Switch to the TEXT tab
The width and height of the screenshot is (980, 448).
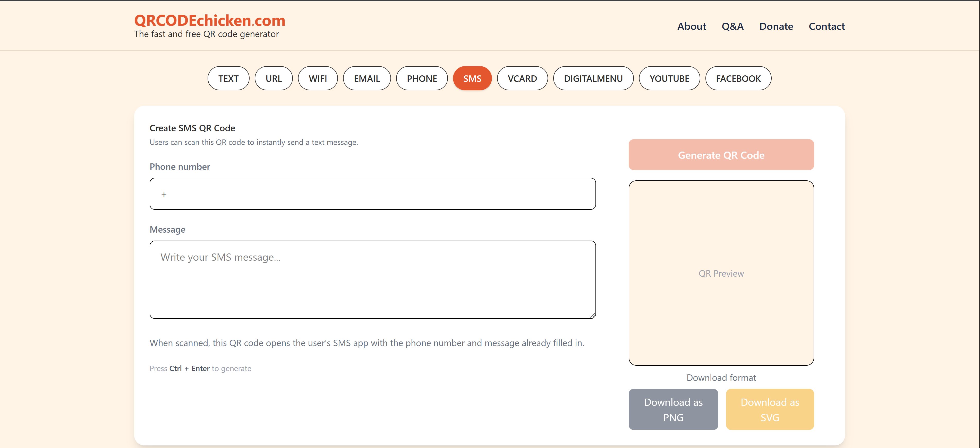228,78
